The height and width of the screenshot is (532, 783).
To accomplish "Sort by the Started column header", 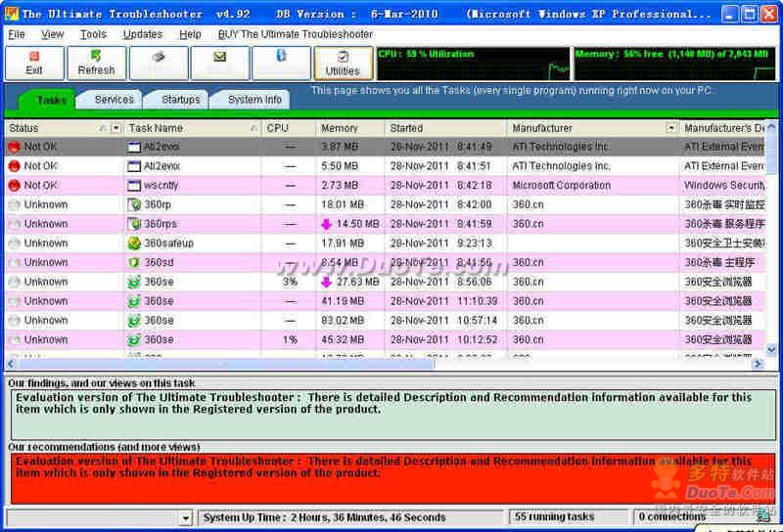I will point(445,128).
